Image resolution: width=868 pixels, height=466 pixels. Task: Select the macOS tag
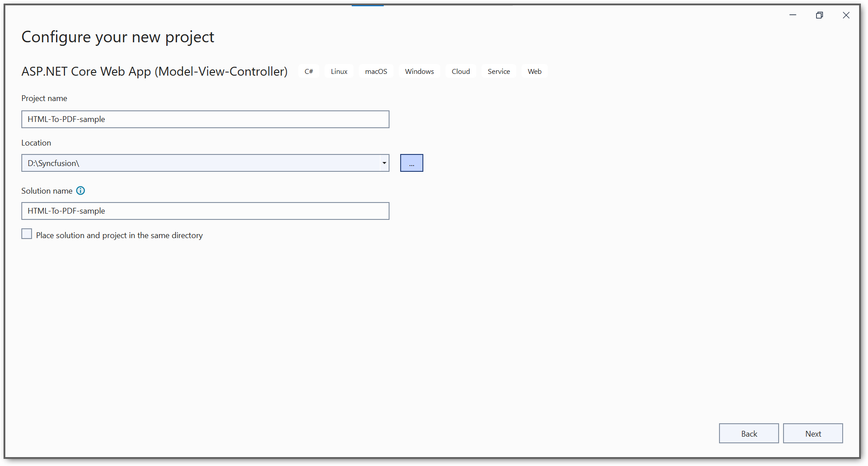376,72
